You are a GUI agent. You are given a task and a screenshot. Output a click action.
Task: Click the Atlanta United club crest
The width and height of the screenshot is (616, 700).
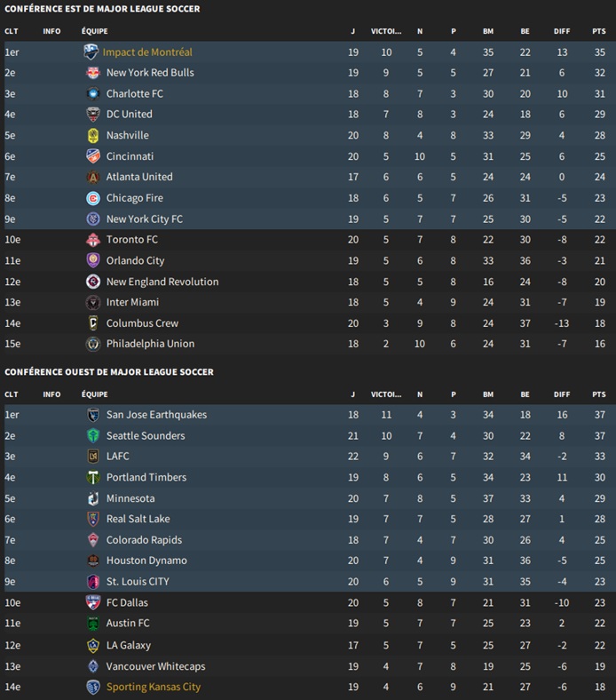[92, 177]
